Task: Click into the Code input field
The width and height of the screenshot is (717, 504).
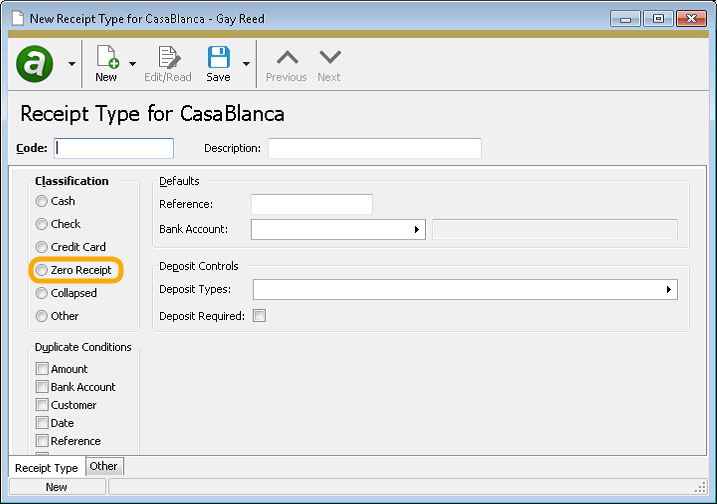Action: [x=114, y=148]
